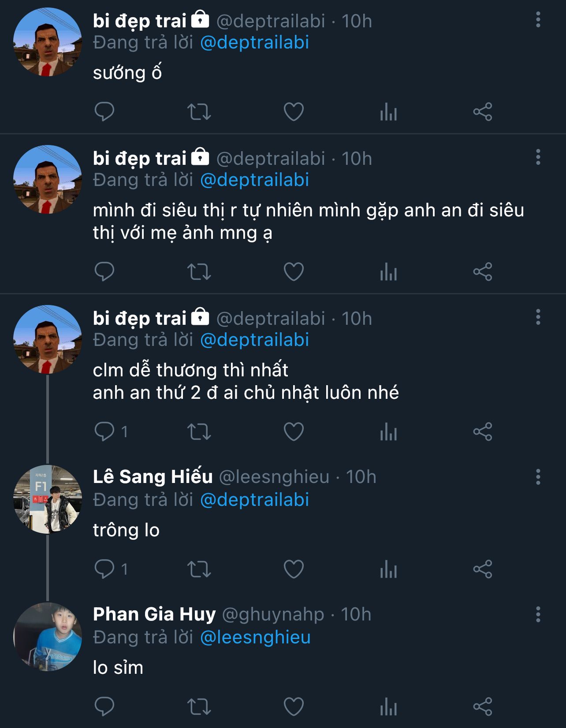Like the "clm dễ thương thì nhất" tweet
This screenshot has width=566, height=728.
(x=294, y=431)
